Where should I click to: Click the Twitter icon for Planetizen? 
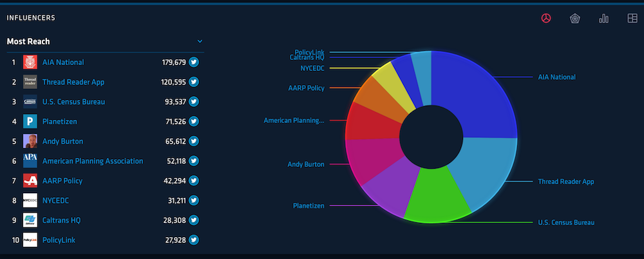pos(194,121)
